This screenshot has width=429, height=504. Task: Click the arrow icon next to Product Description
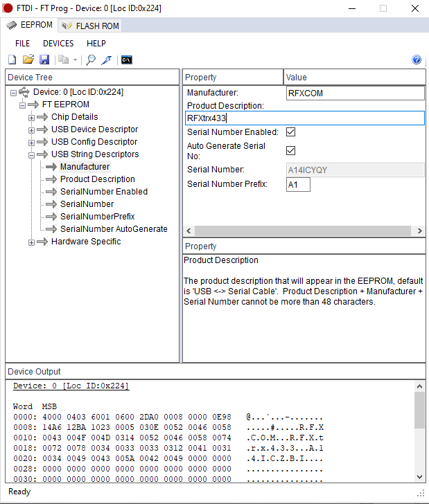[51, 179]
